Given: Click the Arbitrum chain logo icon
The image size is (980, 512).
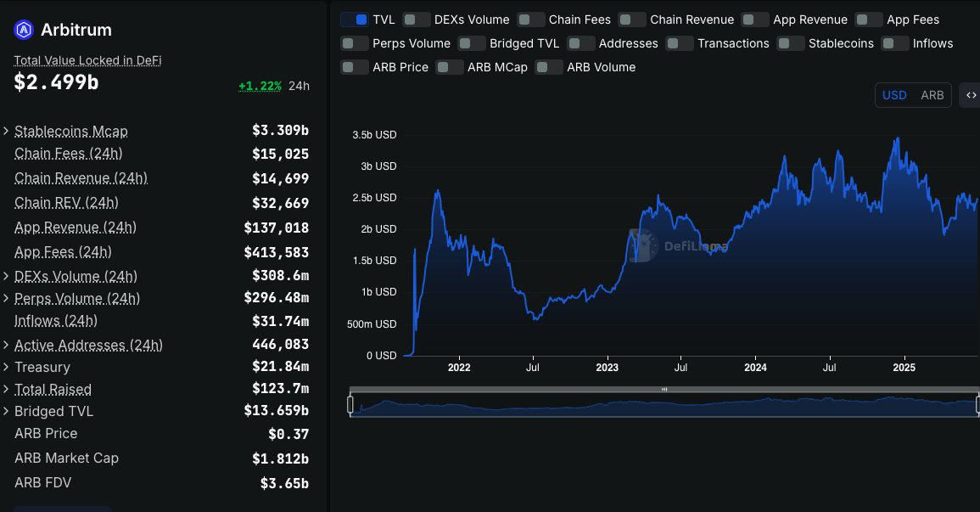Looking at the screenshot, I should (24, 30).
